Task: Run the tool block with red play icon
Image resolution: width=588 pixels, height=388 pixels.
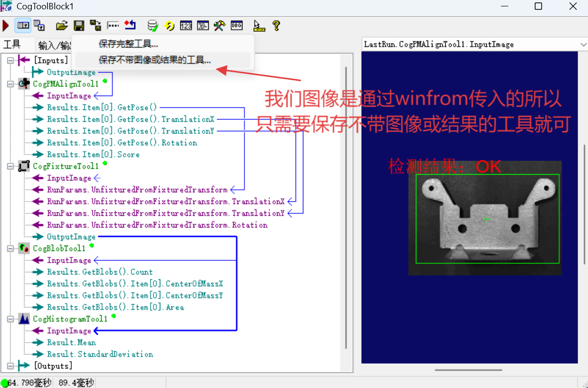Action: pyautogui.click(x=6, y=25)
